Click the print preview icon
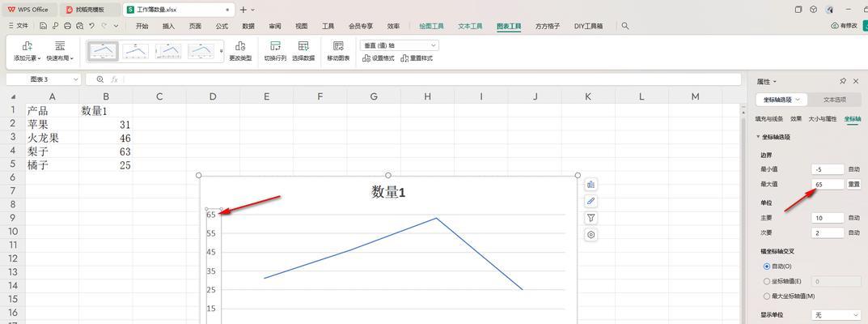 80,25
